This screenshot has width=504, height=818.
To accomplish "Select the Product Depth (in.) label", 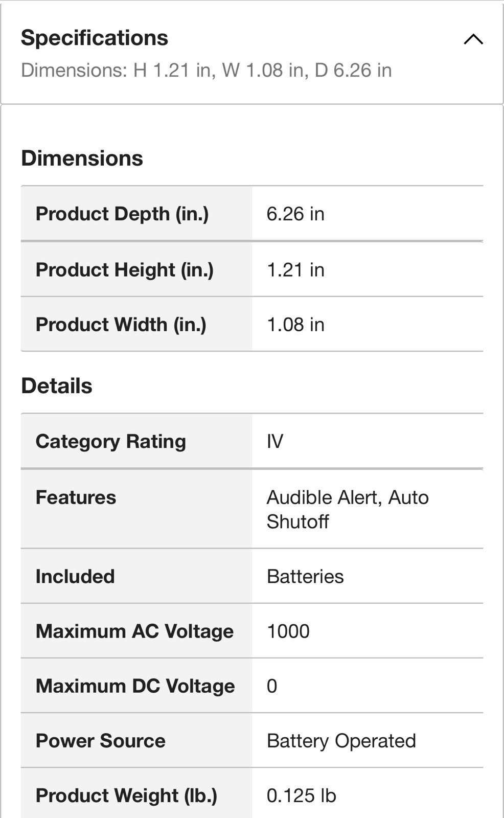I will (122, 214).
